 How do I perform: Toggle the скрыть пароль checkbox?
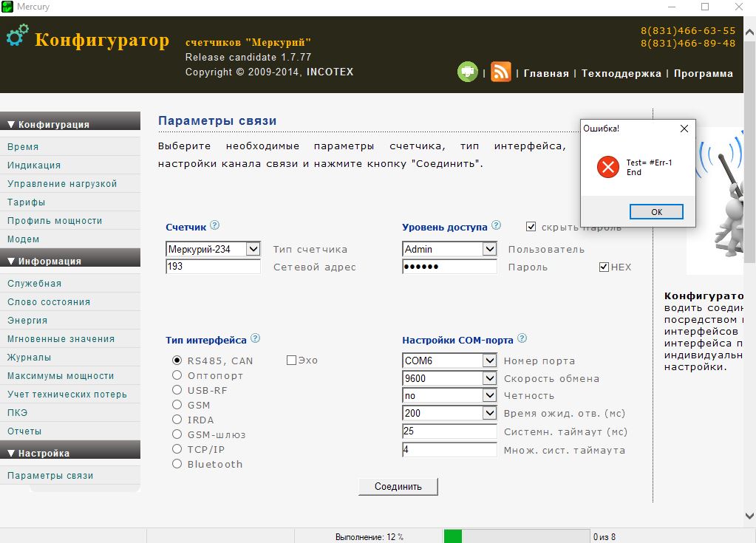click(531, 227)
